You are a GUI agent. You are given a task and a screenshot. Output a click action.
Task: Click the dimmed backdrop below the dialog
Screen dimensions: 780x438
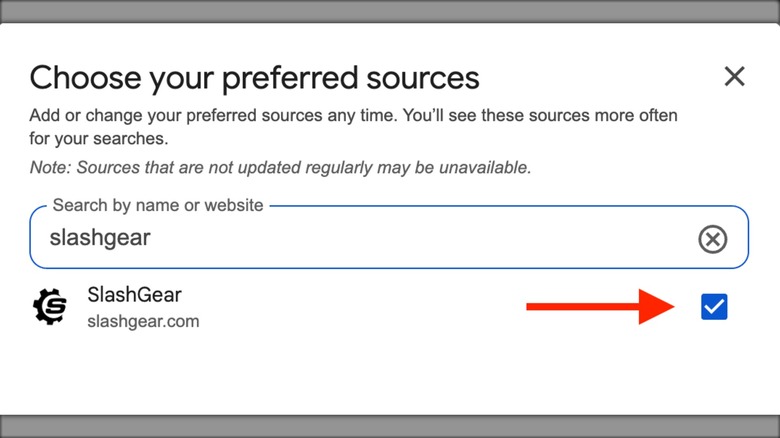point(390,426)
